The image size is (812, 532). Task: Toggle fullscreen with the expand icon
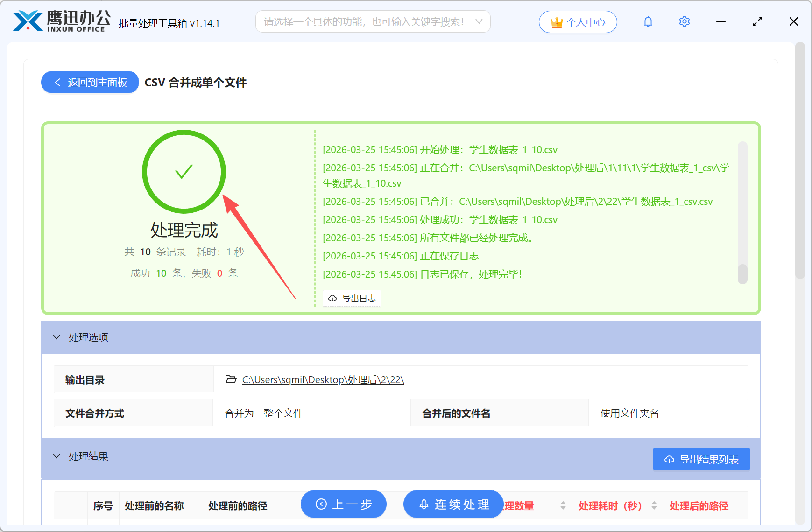pos(757,21)
